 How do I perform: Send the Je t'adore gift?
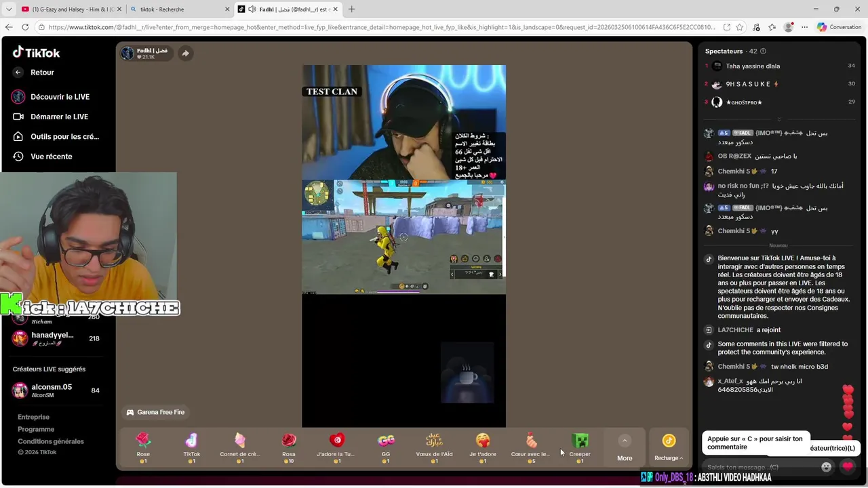pyautogui.click(x=483, y=448)
